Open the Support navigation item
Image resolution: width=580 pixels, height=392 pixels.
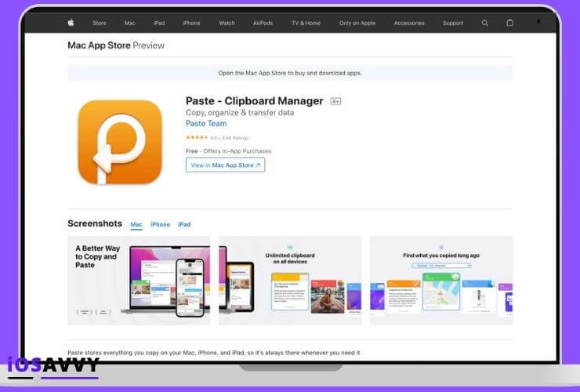(x=453, y=23)
